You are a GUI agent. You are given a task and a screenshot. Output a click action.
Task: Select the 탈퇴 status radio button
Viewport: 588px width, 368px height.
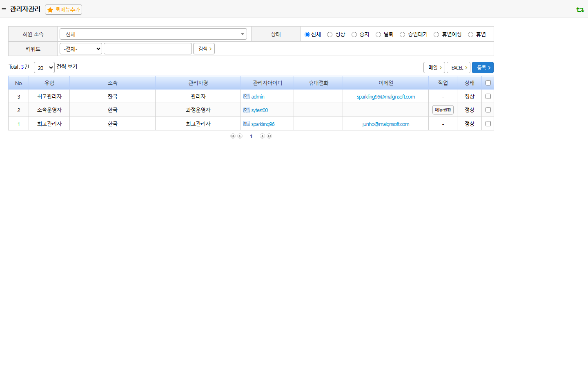pyautogui.click(x=378, y=34)
